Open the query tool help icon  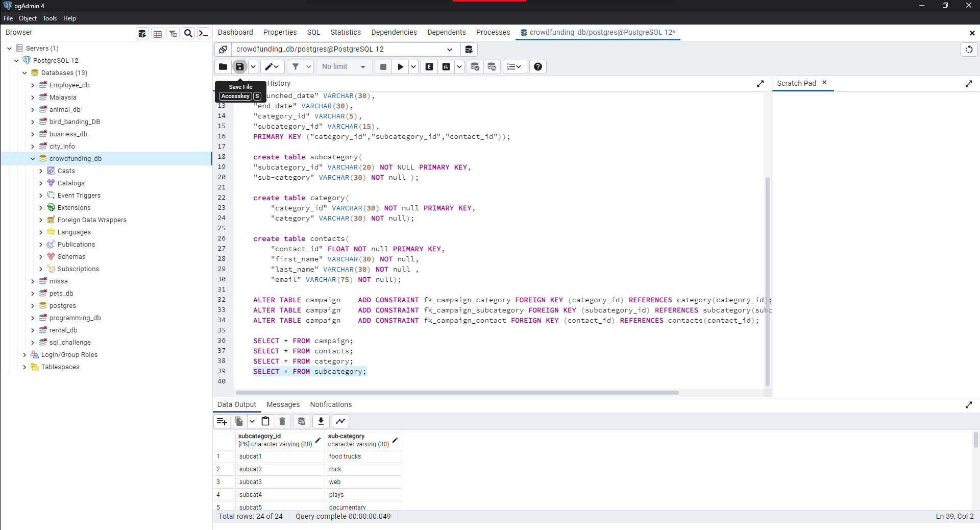(x=537, y=66)
